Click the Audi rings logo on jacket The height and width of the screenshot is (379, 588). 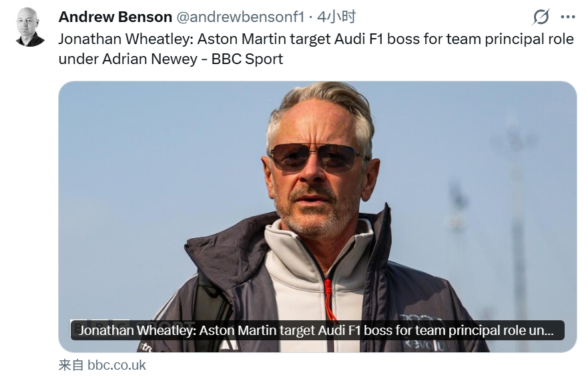coord(421,320)
